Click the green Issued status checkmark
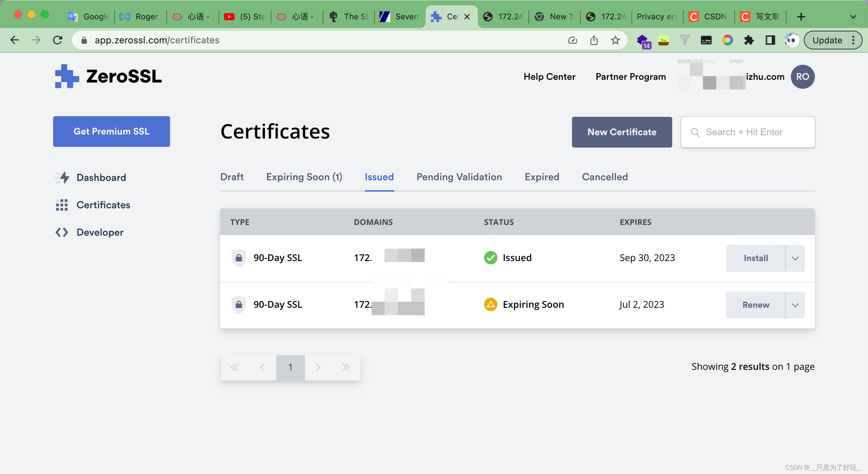Image resolution: width=868 pixels, height=474 pixels. [x=490, y=258]
